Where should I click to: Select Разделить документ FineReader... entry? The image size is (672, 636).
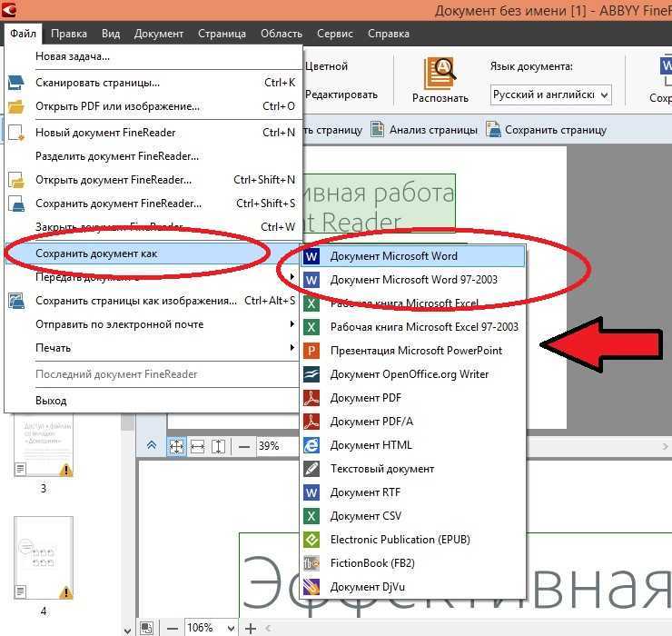click(152, 156)
